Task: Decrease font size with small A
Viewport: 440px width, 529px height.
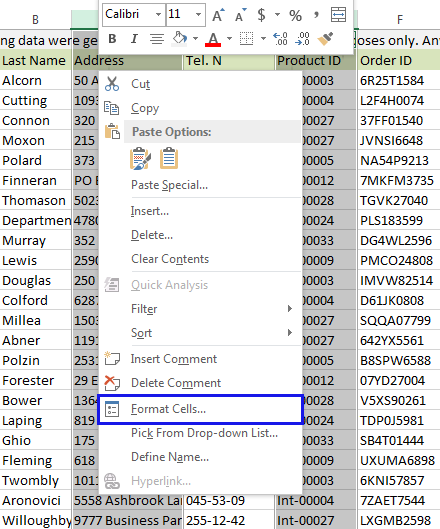Action: (240, 15)
